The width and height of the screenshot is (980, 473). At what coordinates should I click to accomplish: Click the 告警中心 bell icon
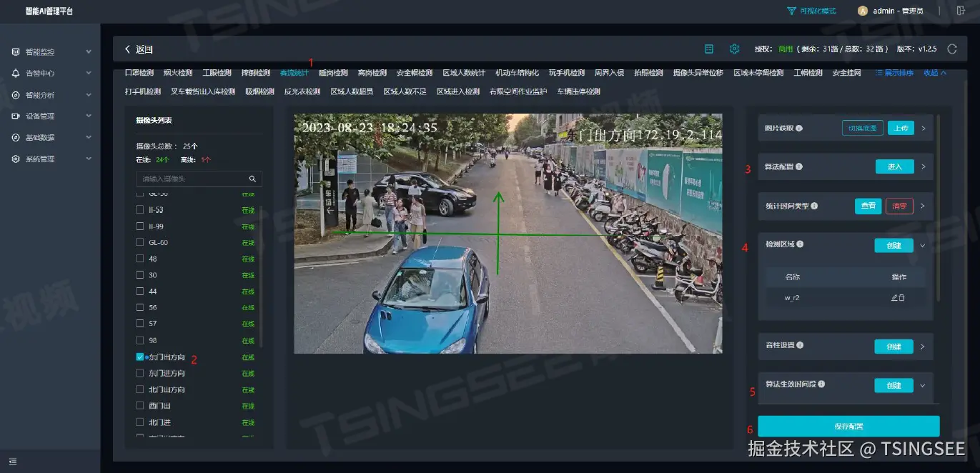pos(16,74)
